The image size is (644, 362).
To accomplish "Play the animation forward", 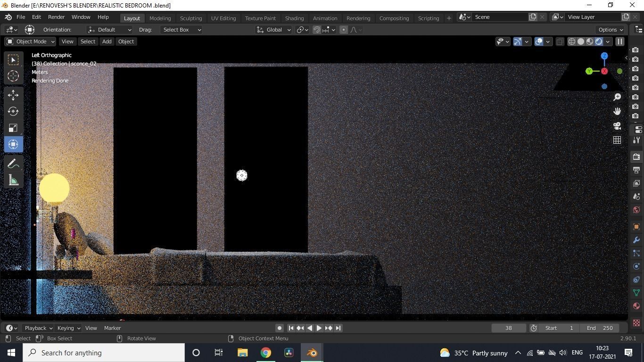I will tap(319, 328).
